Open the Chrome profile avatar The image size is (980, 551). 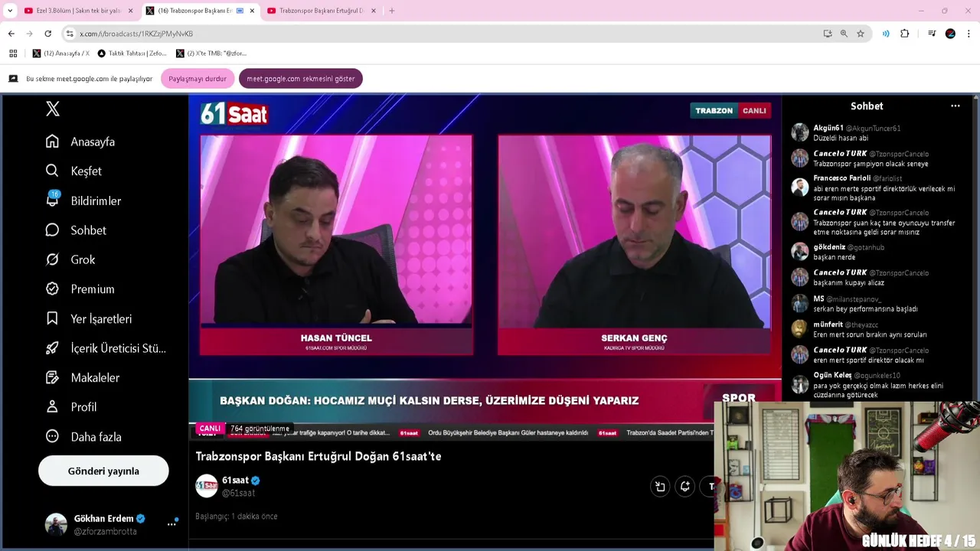click(950, 34)
